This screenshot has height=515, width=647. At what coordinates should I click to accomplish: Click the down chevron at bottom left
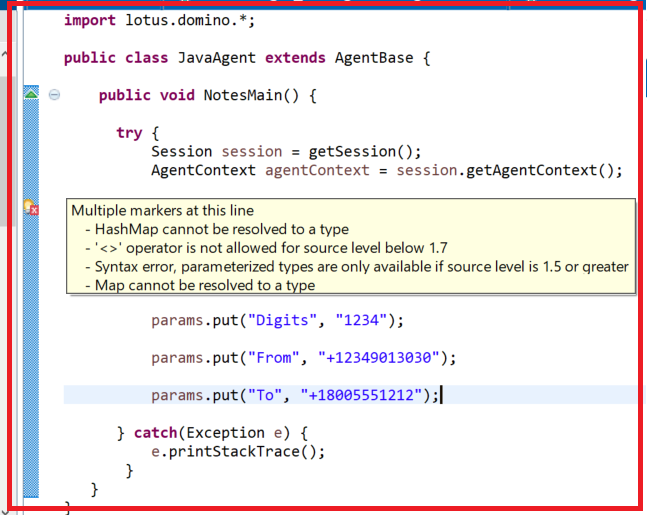4,511
